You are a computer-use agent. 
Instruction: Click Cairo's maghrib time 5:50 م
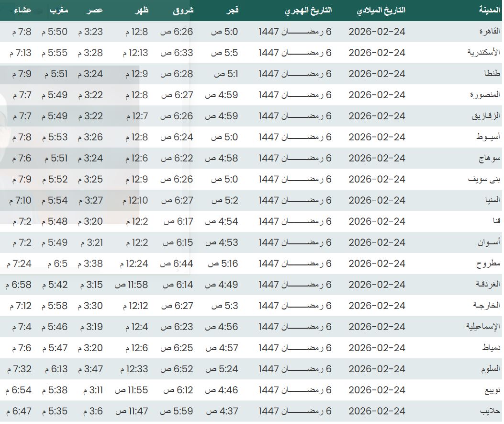[55, 32]
